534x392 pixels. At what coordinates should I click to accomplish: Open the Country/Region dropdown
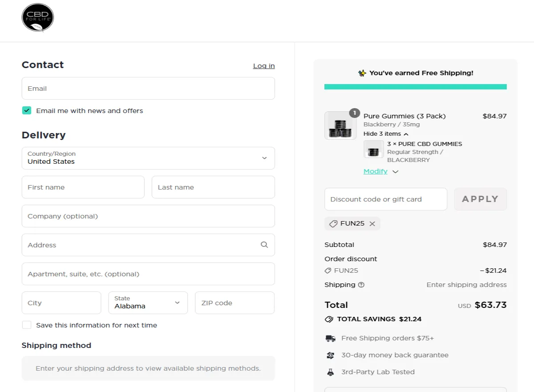[x=148, y=158]
